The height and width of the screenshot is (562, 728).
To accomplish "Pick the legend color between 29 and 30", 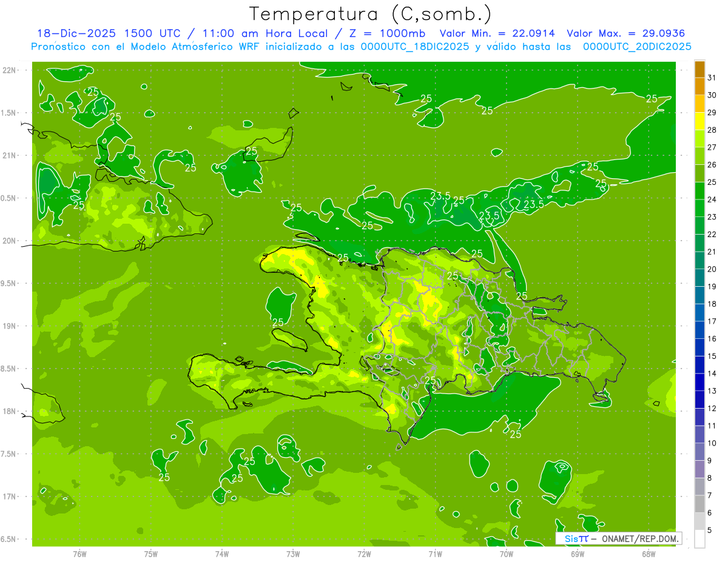I will 699,104.
